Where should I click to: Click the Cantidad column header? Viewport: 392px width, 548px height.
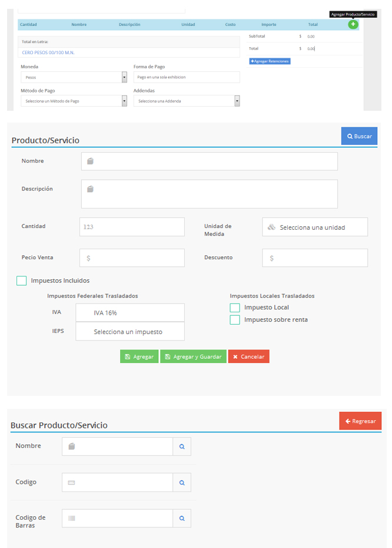click(28, 25)
